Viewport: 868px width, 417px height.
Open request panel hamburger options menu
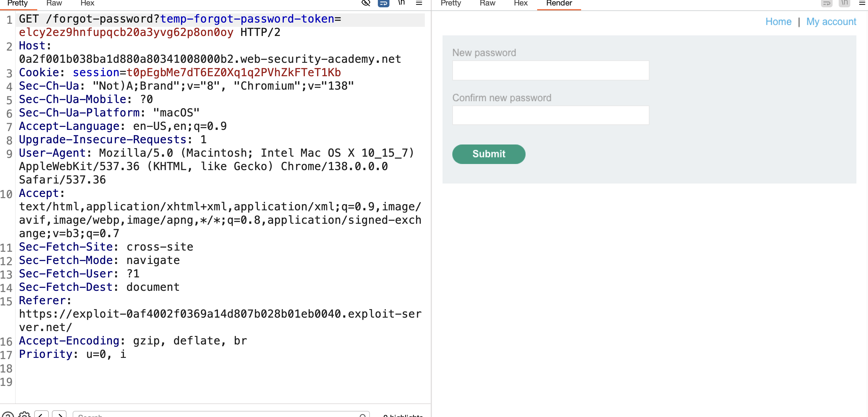pos(419,3)
